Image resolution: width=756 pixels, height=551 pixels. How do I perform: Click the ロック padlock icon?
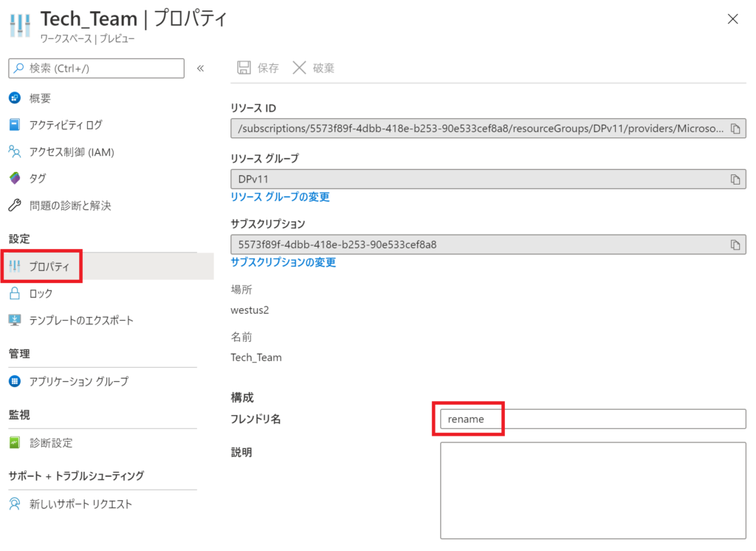[15, 293]
